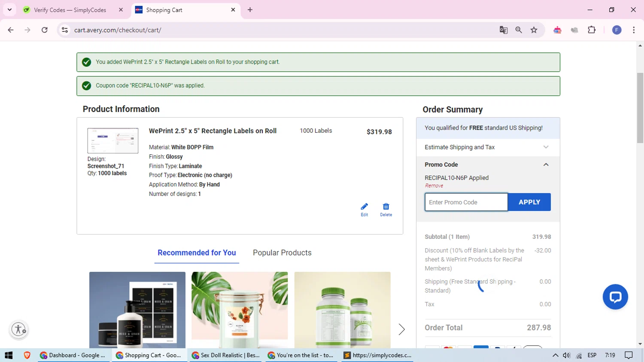Click the translate page icon
Image resolution: width=644 pixels, height=362 pixels.
point(504,30)
